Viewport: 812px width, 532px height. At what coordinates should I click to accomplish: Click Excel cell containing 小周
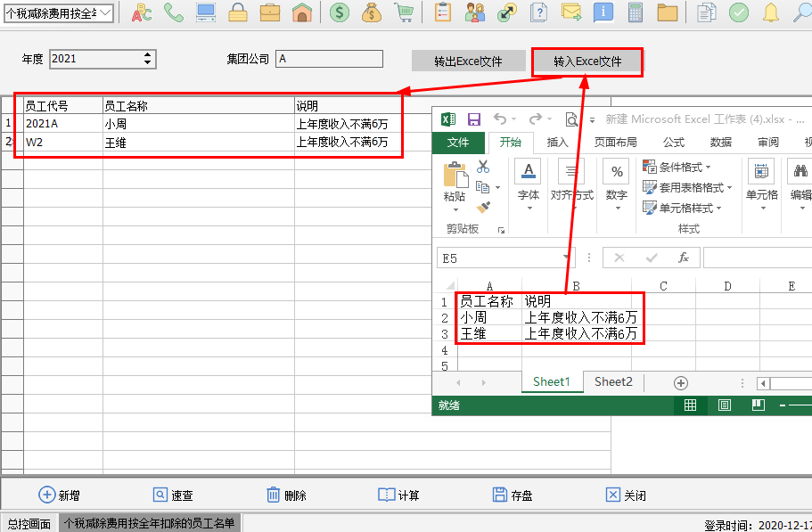[490, 317]
